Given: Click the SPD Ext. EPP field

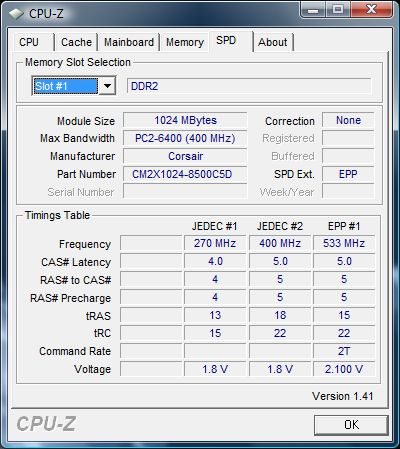Looking at the screenshot, I should (x=348, y=174).
